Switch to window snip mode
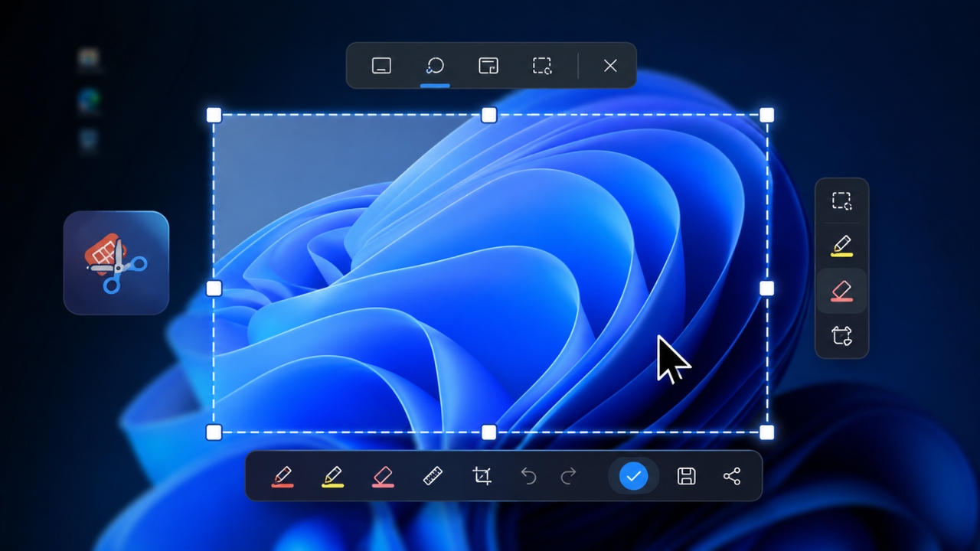This screenshot has height=551, width=980. point(488,66)
